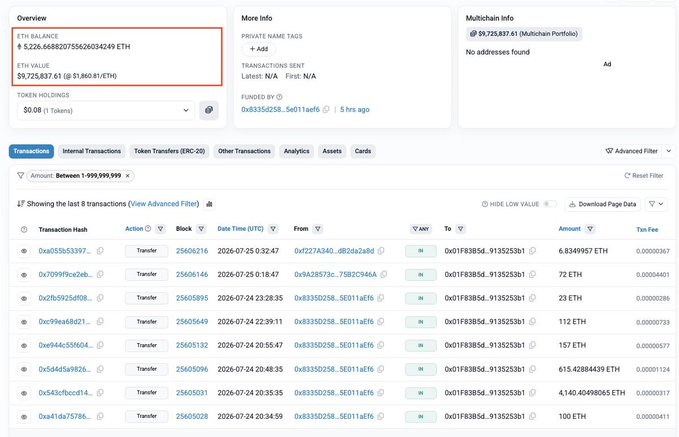Viewport: 679px width, 437px height.
Task: Click sort icon beside Showing last 8 transactions
Action: point(20,204)
